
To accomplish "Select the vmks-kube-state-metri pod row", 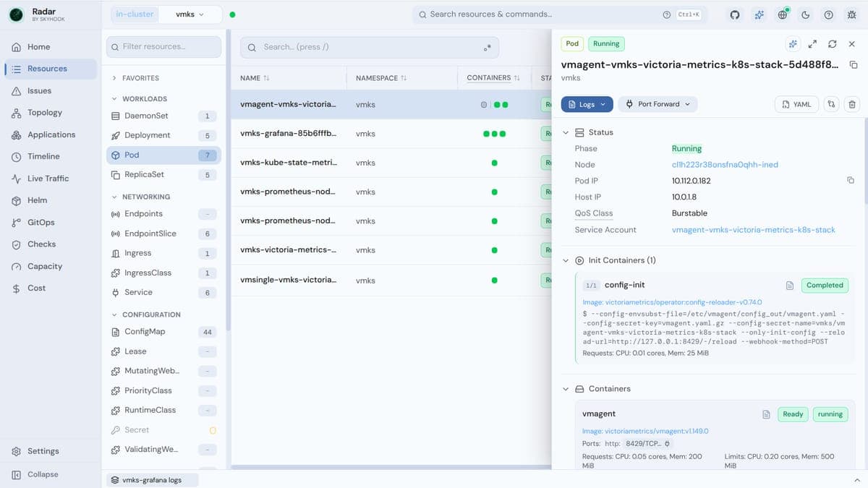I will [x=391, y=163].
